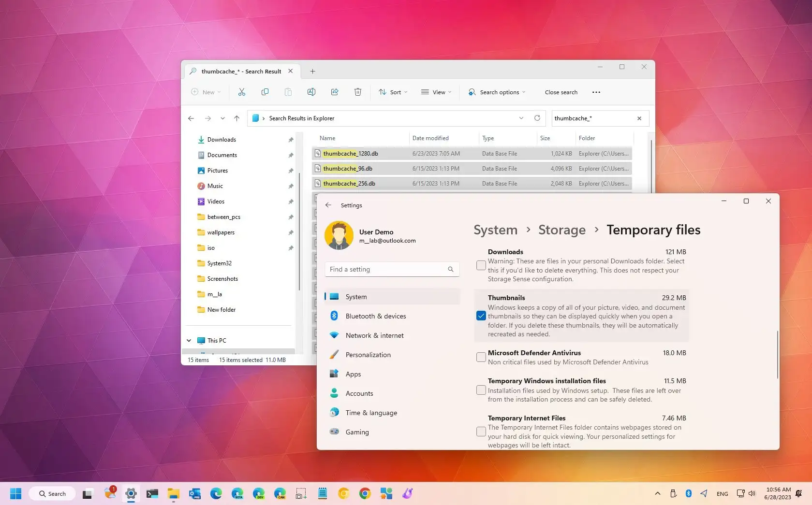Viewport: 812px width, 505px height.
Task: Click the back arrow in Settings window
Action: point(328,205)
